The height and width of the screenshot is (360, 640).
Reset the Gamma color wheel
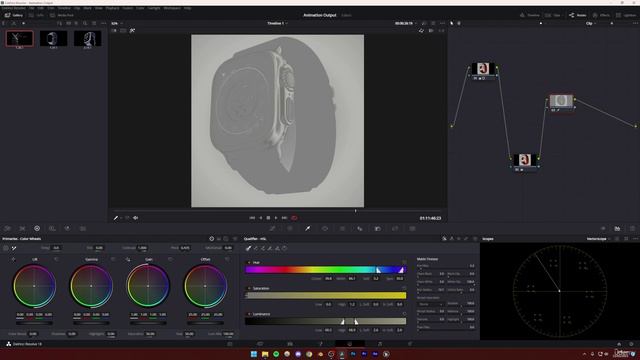coord(113,259)
